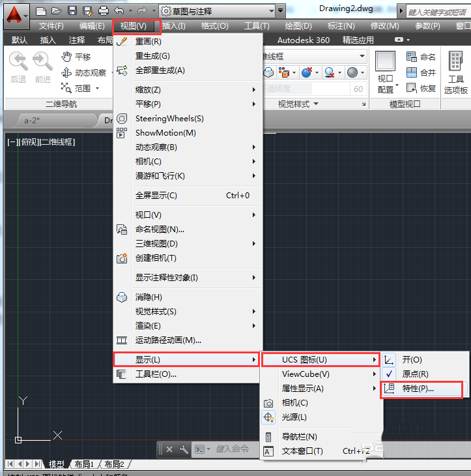Image resolution: width=471 pixels, height=476 pixels.
Task: Expand the 3D Views (三维视图) submenu
Action: point(187,243)
